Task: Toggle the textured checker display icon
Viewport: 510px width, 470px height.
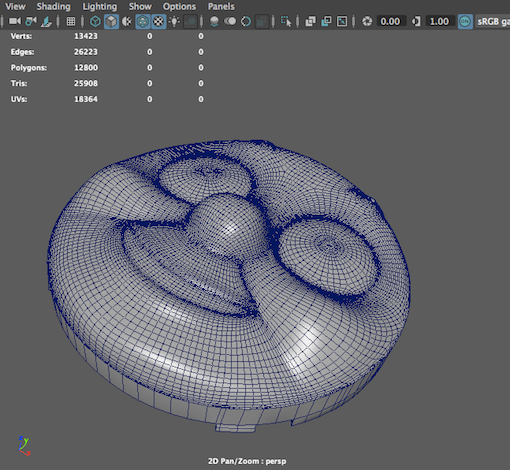Action: coord(159,22)
